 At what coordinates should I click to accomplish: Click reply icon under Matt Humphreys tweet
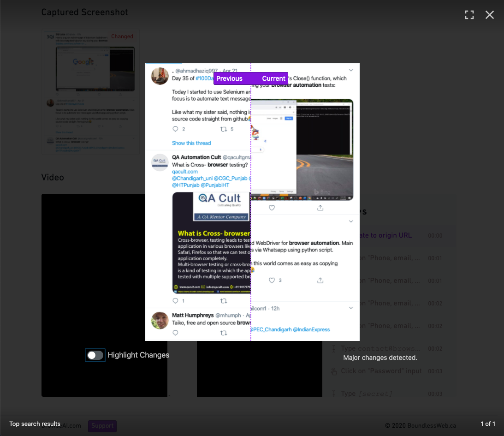pyautogui.click(x=175, y=333)
